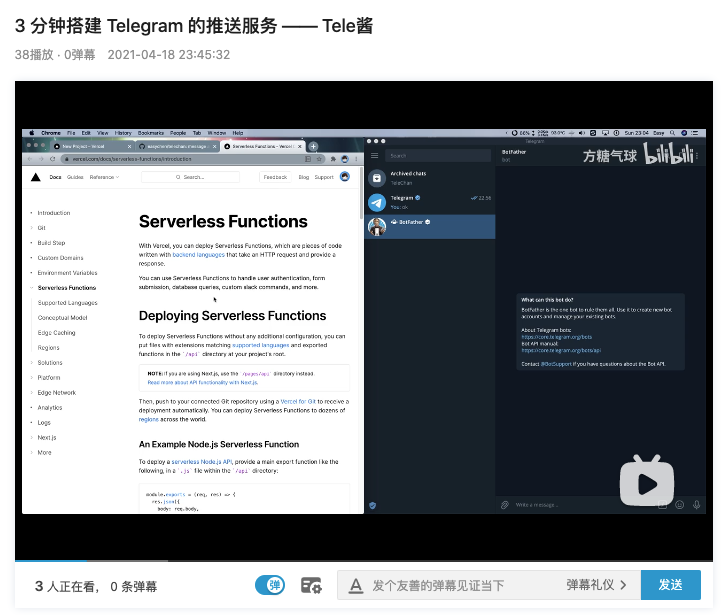Open the Window menu in menu bar
Viewport: 724px width, 615px height.
[x=217, y=133]
